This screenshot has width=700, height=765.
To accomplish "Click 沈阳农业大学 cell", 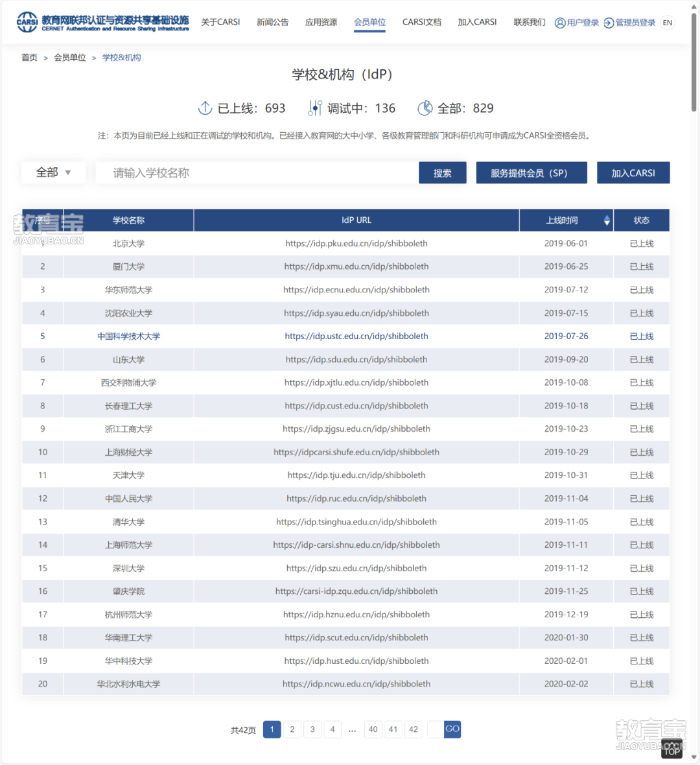I will tap(129, 313).
